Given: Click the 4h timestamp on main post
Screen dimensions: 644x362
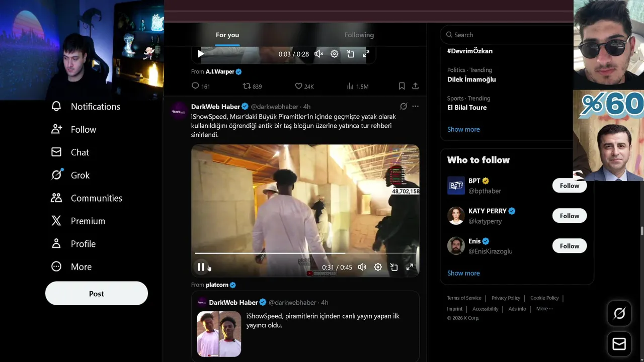Looking at the screenshot, I should pyautogui.click(x=307, y=107).
